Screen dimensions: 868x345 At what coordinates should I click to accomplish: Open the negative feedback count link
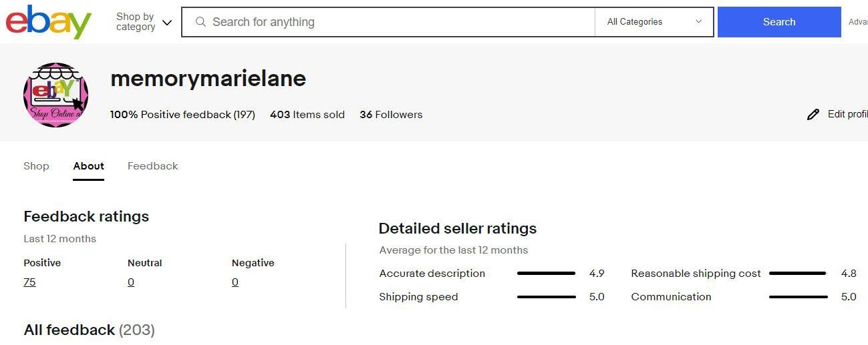click(x=235, y=282)
